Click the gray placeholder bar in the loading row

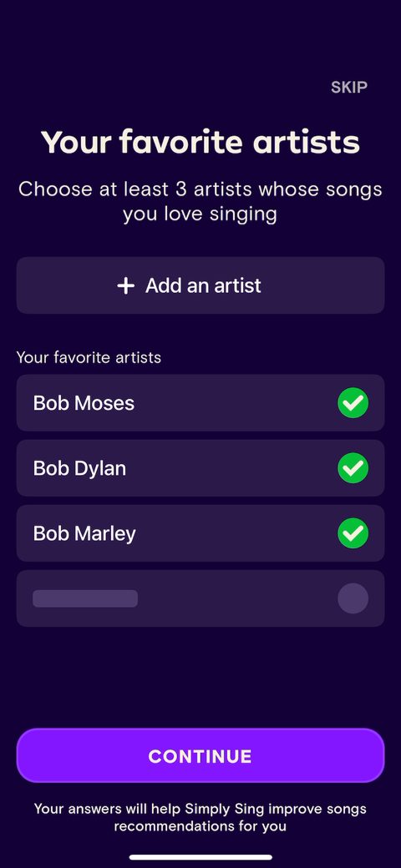pos(85,598)
